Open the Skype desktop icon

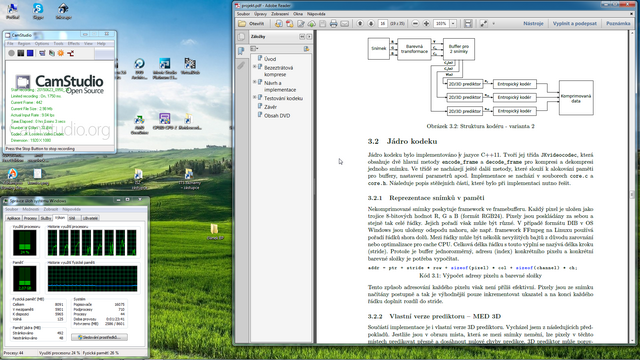coord(38,11)
